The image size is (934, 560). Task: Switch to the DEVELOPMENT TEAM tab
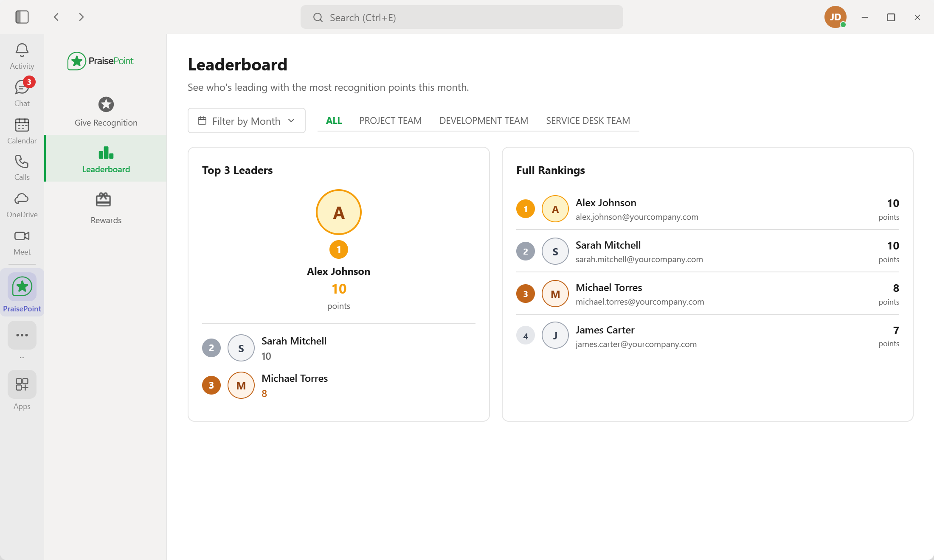tap(484, 120)
